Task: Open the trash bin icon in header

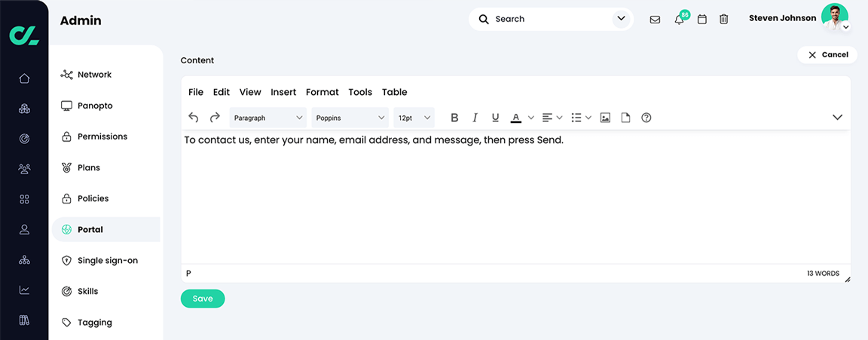Action: 723,20
